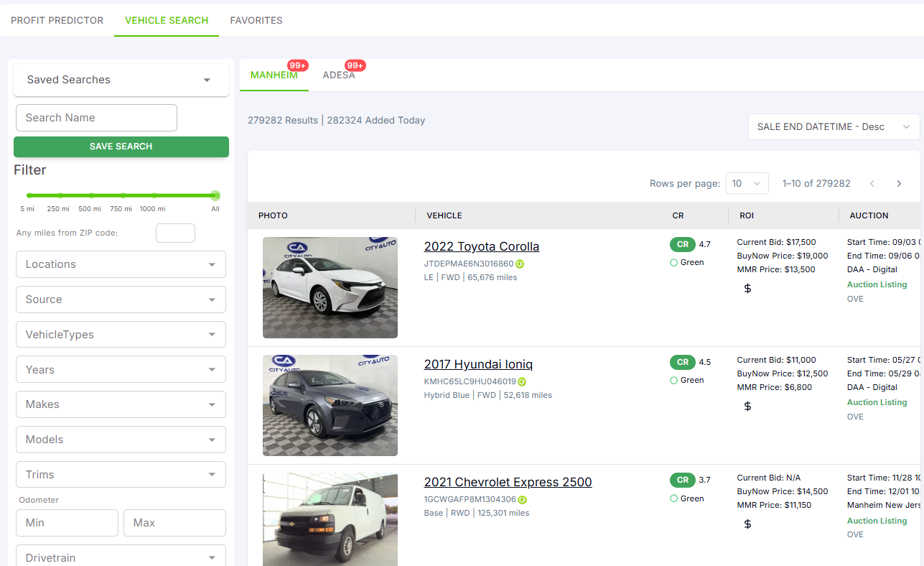Click green VIN icon beside KMHC65LC9HU046019

coord(522,382)
